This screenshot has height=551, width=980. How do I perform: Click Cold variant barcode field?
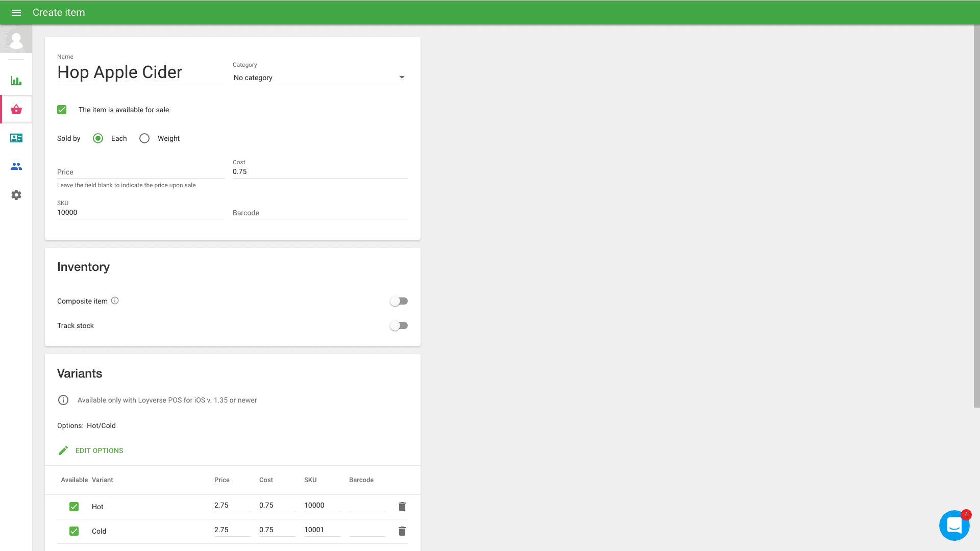click(367, 530)
